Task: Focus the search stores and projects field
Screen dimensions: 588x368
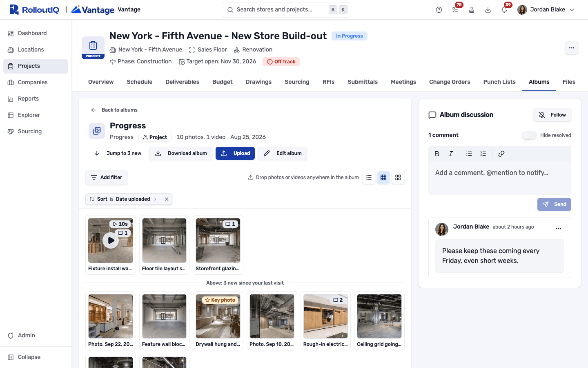Action: click(286, 10)
